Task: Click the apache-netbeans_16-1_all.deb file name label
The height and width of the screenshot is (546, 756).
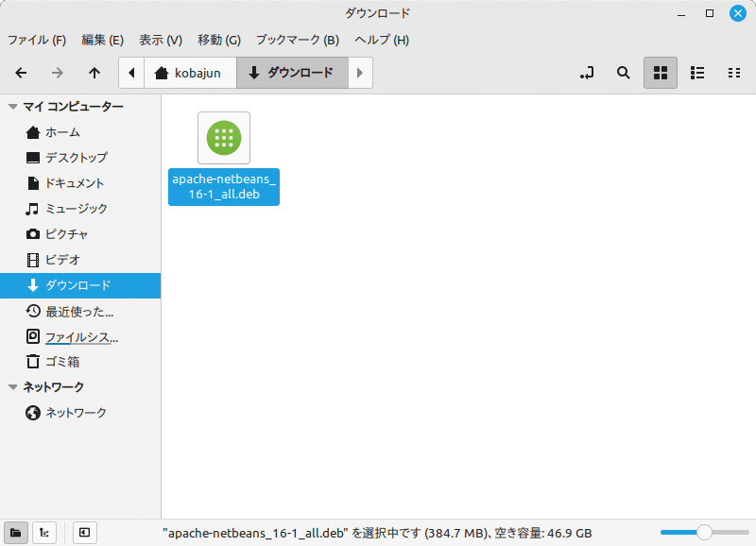Action: pos(224,186)
